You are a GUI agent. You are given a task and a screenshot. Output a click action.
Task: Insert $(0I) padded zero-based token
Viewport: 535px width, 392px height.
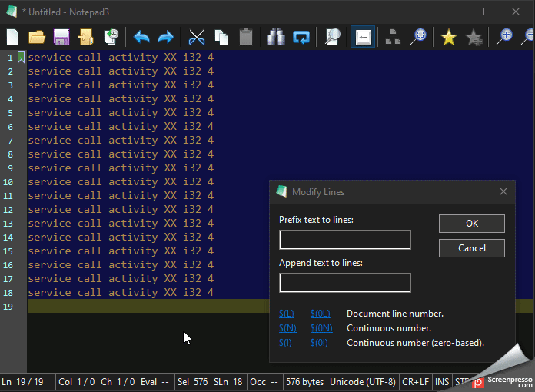pos(319,343)
